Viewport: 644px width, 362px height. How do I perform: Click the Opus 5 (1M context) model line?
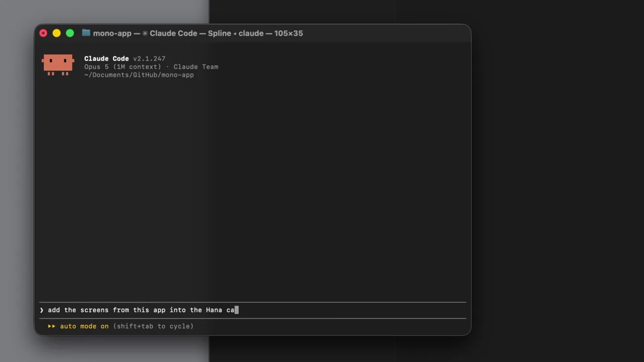123,67
